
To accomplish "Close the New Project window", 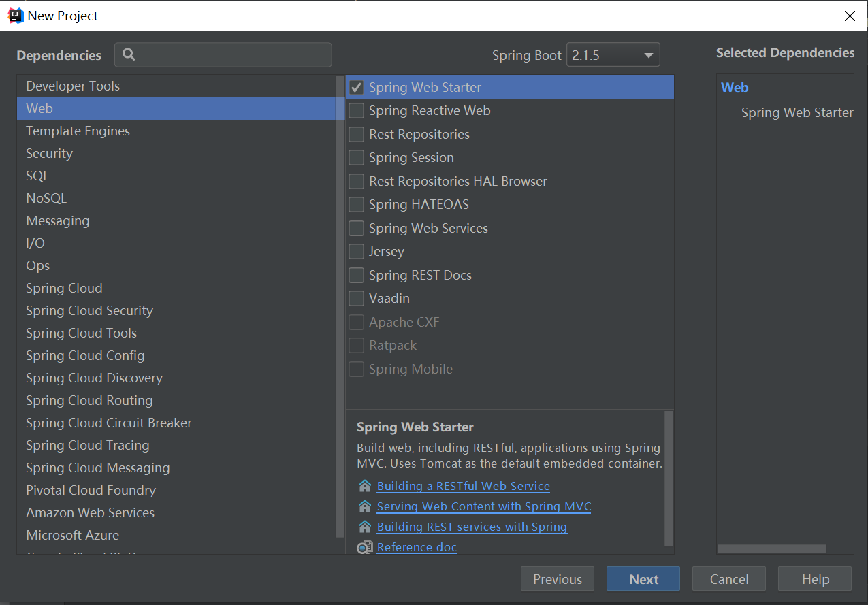I will 850,16.
